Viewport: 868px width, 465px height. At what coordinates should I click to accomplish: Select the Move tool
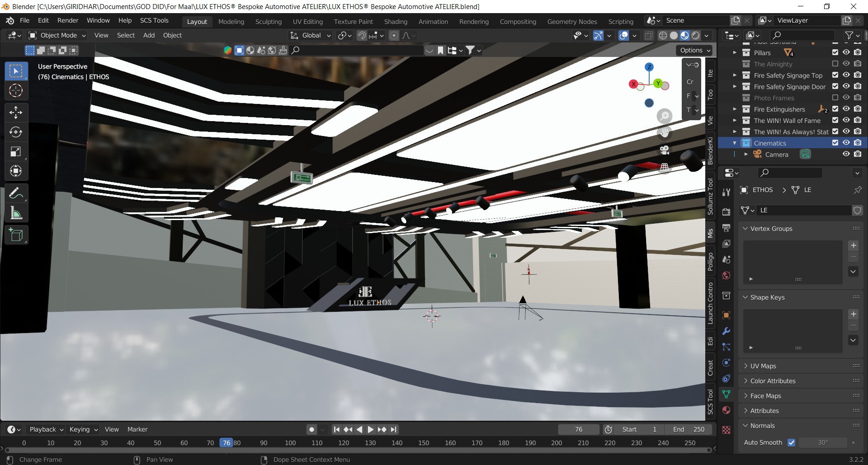click(x=16, y=112)
